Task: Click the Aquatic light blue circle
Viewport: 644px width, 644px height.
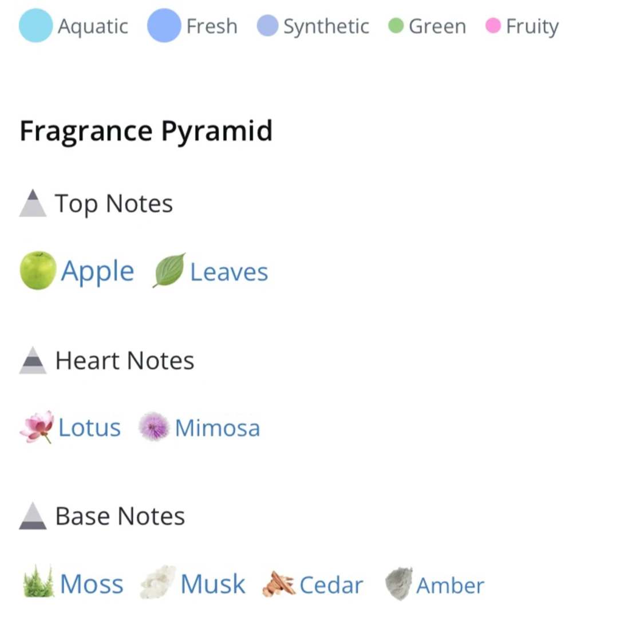Action: (35, 25)
